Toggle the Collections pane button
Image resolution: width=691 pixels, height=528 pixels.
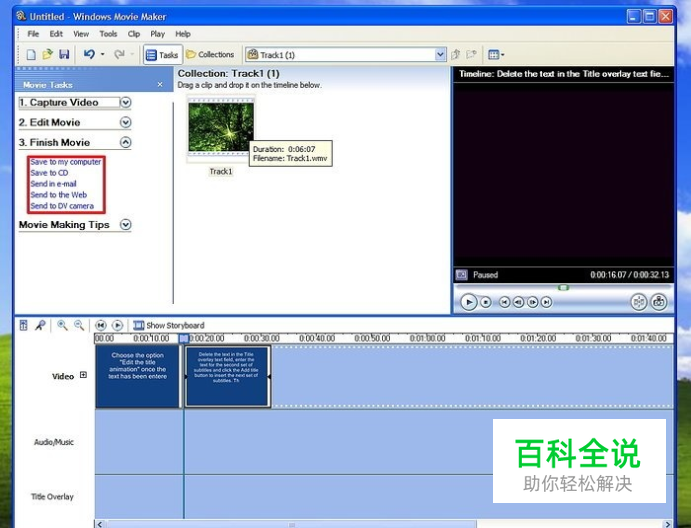[210, 55]
